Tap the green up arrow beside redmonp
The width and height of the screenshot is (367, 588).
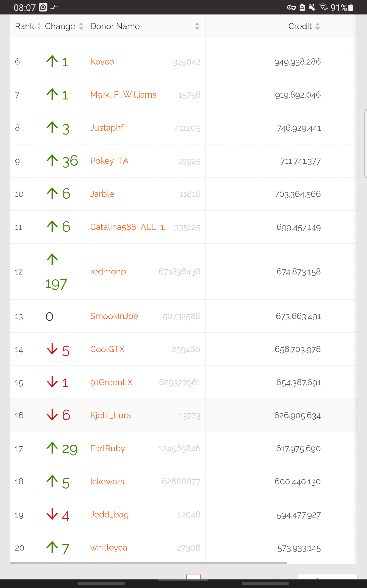(x=52, y=260)
